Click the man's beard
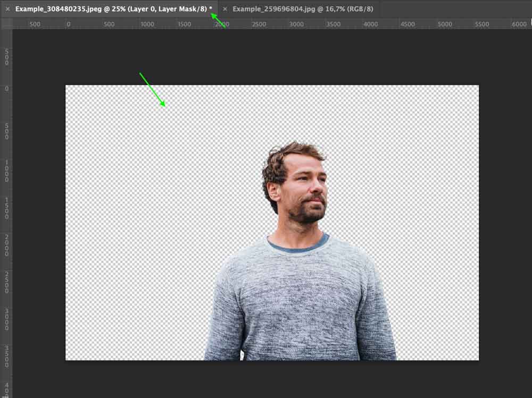 pos(306,213)
